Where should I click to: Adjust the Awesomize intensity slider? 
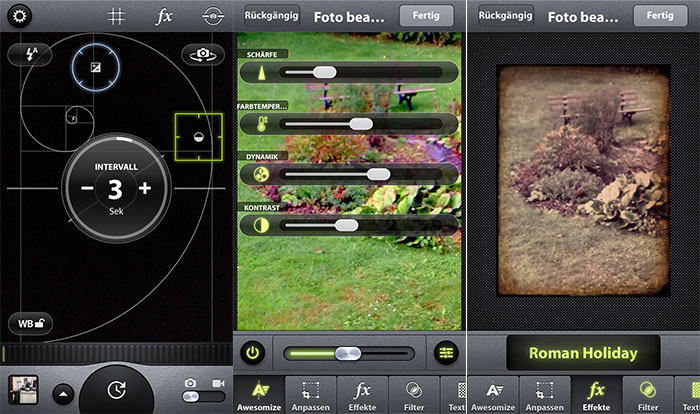(x=348, y=354)
